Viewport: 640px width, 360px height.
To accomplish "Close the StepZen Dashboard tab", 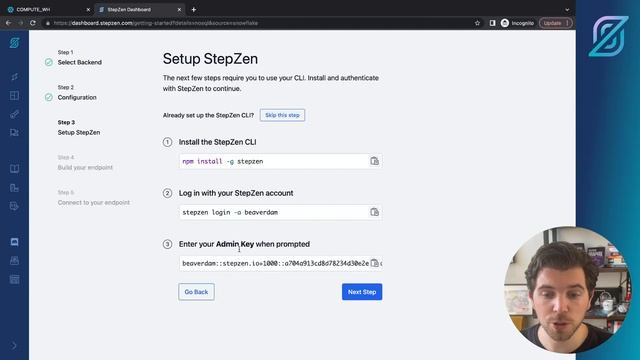I will click(x=179, y=9).
